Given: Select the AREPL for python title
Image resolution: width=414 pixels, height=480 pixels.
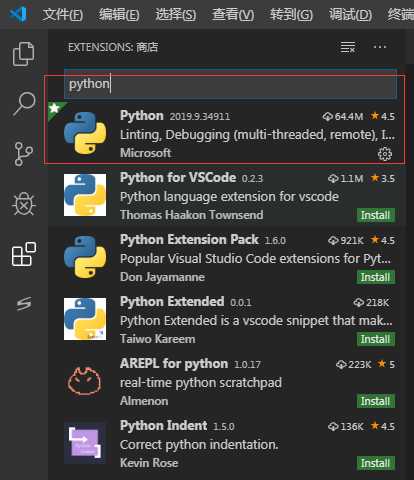Looking at the screenshot, I should click(x=174, y=364).
